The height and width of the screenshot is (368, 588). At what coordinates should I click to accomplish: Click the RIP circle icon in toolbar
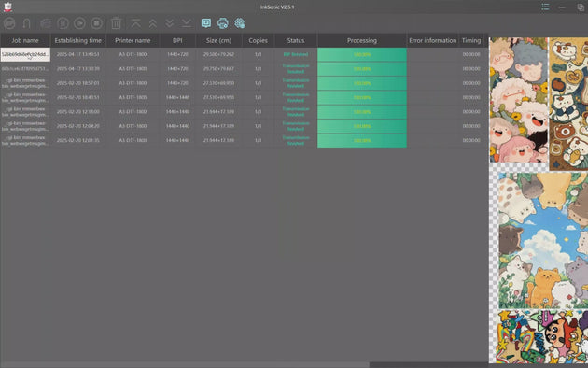click(9, 23)
